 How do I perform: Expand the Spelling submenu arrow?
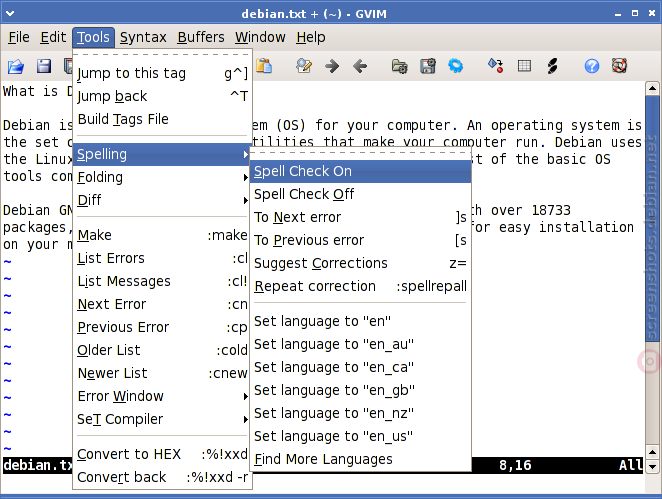point(245,155)
